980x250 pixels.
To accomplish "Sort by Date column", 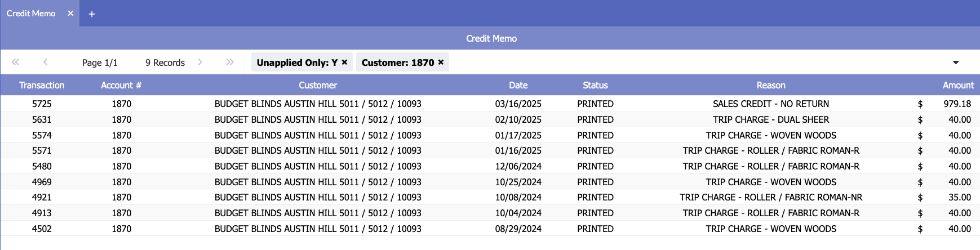I will tap(518, 85).
